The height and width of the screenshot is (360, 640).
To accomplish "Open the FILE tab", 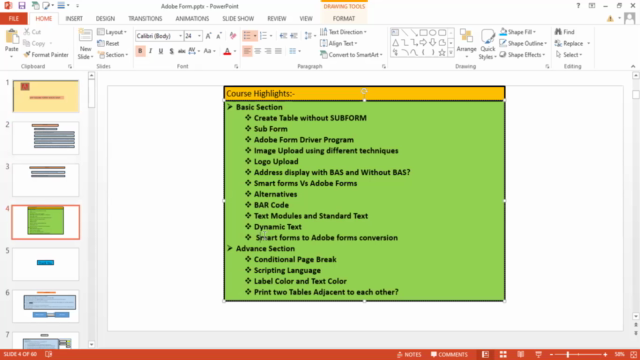I will (x=13, y=18).
